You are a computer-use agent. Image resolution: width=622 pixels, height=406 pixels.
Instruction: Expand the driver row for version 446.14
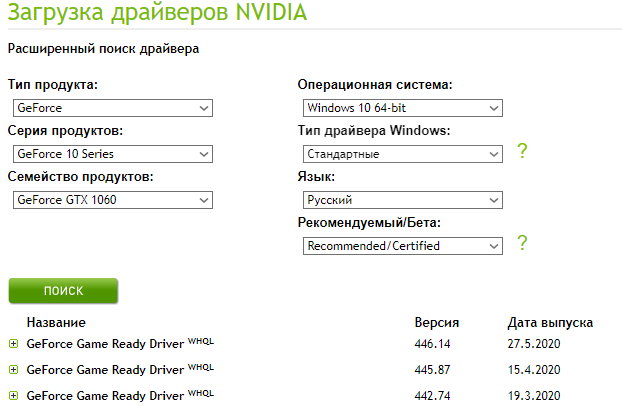13,344
